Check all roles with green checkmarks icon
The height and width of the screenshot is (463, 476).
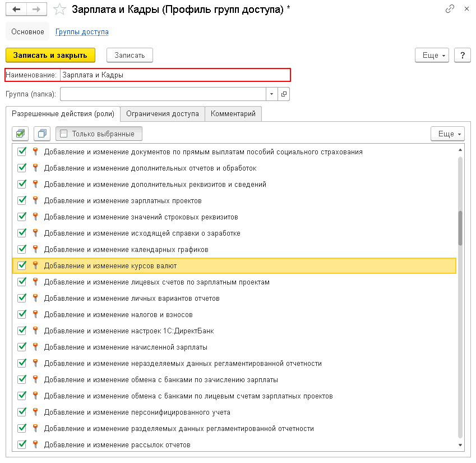point(20,134)
